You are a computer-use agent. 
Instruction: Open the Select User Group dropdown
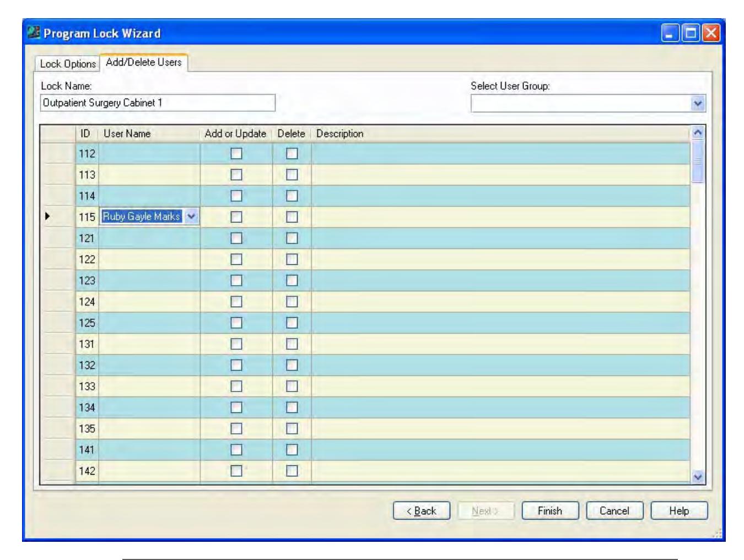pos(698,104)
